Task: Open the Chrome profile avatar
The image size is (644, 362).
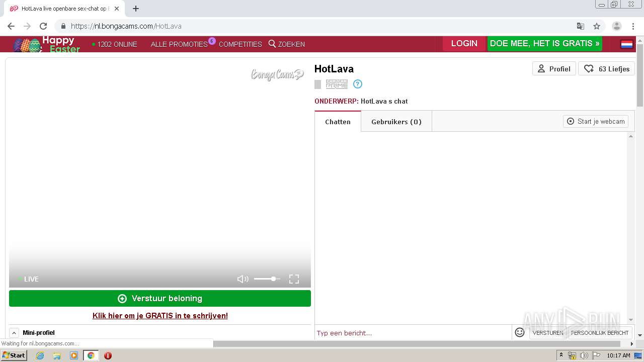Action: point(617,26)
